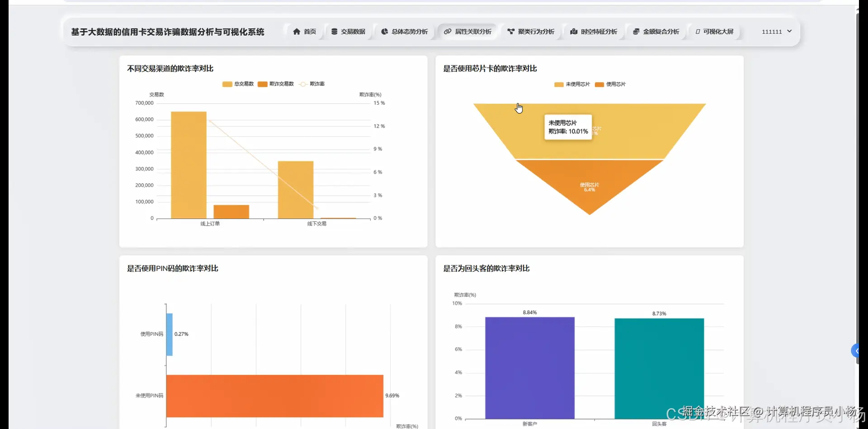Toggle the 欺诈率 line legend

click(x=312, y=84)
